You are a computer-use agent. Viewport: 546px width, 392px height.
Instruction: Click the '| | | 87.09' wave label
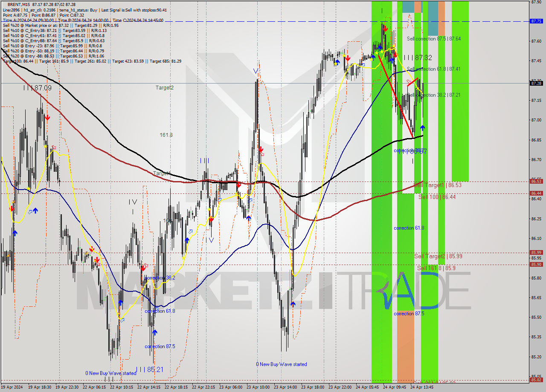tap(38, 88)
